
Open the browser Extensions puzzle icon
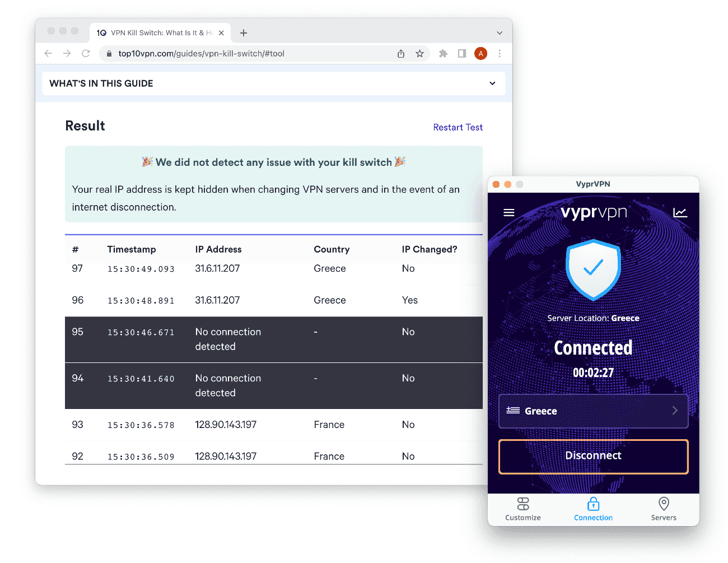click(443, 54)
